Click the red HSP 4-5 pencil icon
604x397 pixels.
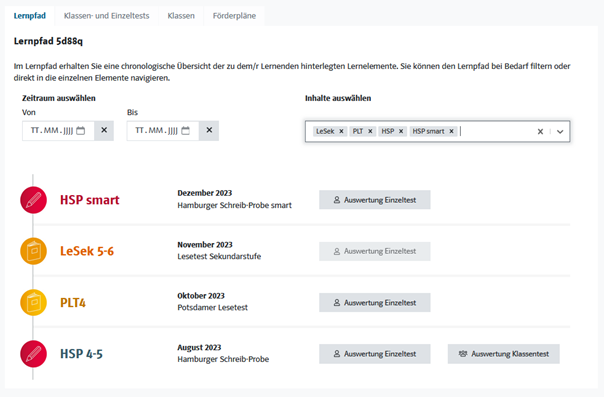point(34,353)
